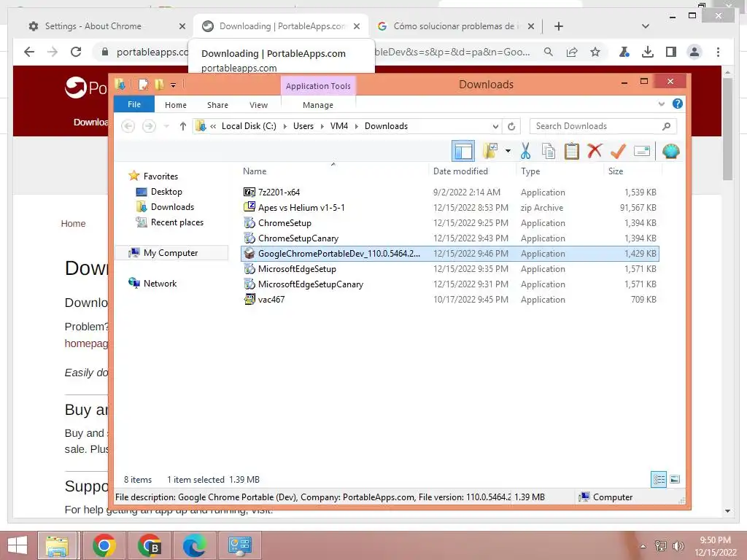Bookmark this page star icon in Chrome
The height and width of the screenshot is (560, 747).
(595, 52)
